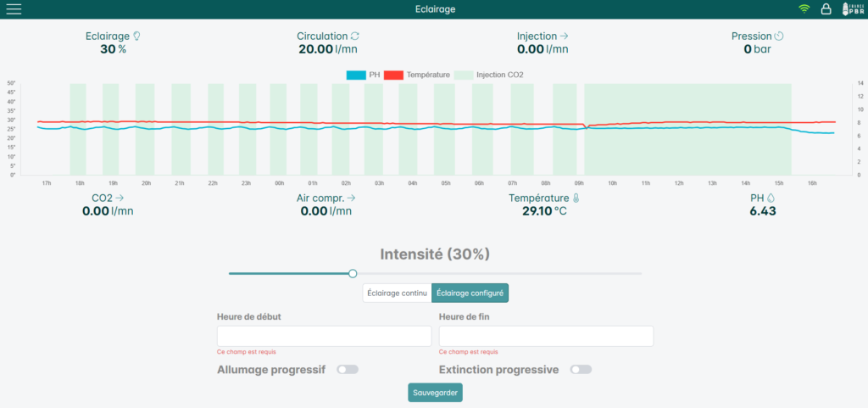The height and width of the screenshot is (408, 868).
Task: Click the arrow icon beside CO2
Action: 120,198
